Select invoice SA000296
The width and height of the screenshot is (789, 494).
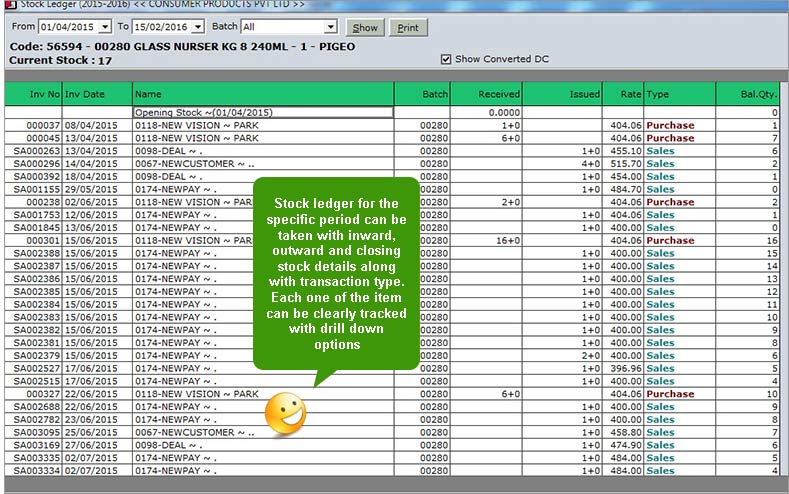(x=37, y=164)
